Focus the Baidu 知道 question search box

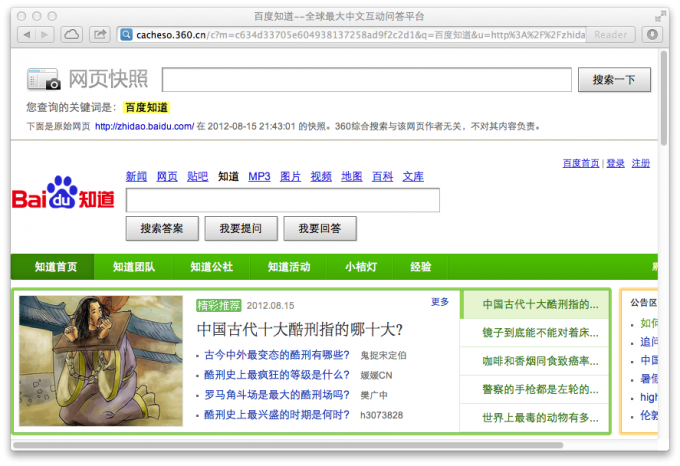[x=283, y=200]
